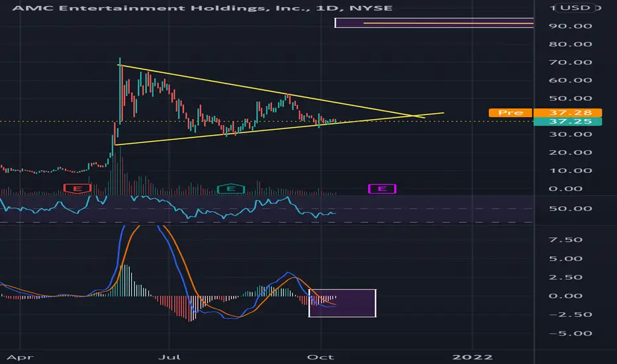
Task: Click the MACD 0.00 axis label
Action: [x=566, y=296]
